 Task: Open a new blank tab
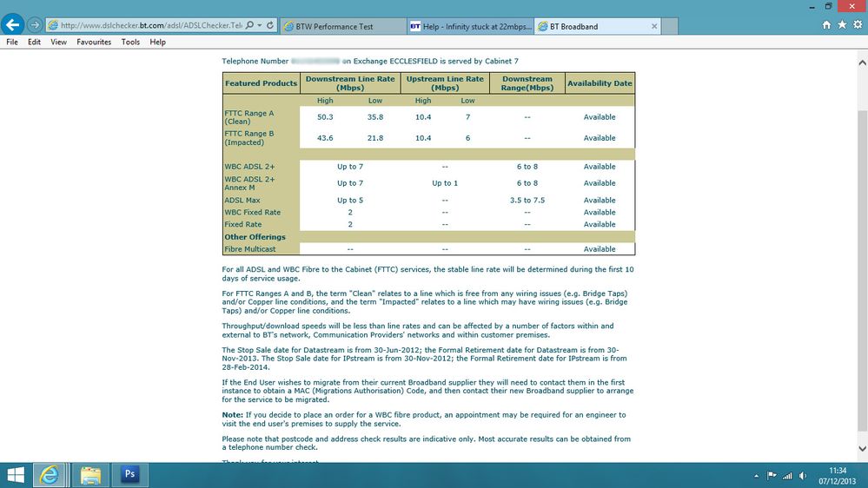pos(670,26)
